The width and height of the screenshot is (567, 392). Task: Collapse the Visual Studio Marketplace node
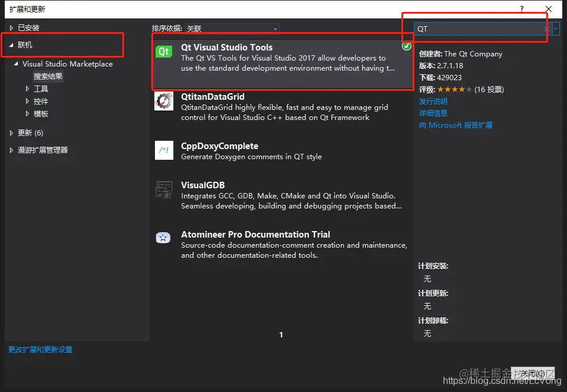tap(16, 64)
